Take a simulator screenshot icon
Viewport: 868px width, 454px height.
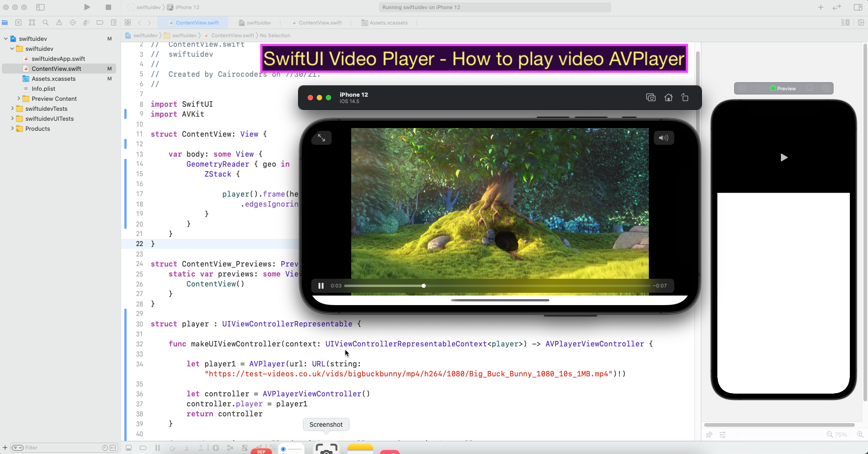click(x=651, y=98)
